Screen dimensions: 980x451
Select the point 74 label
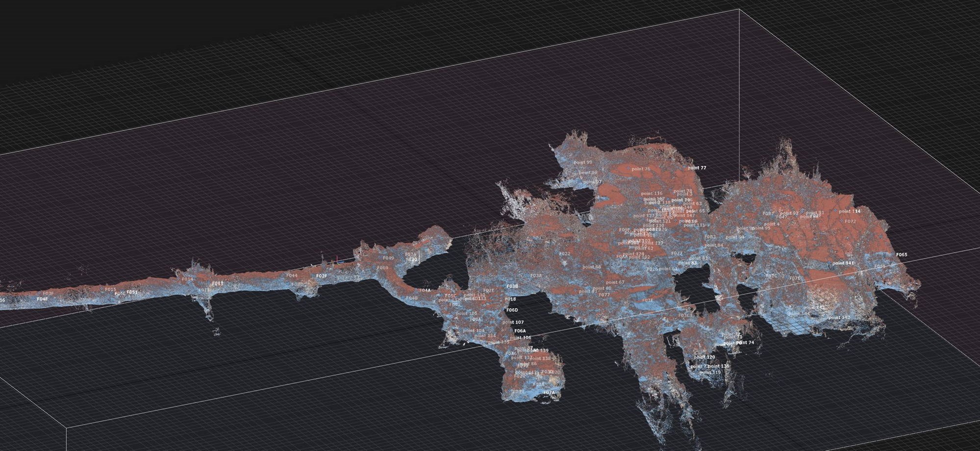pyautogui.click(x=745, y=343)
